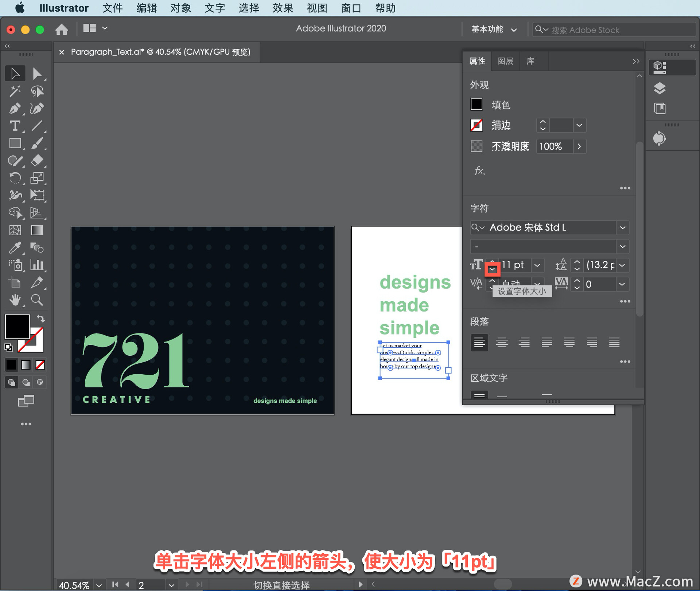Select the Magic Wand tool
Viewport: 700px width, 591px height.
[x=15, y=91]
